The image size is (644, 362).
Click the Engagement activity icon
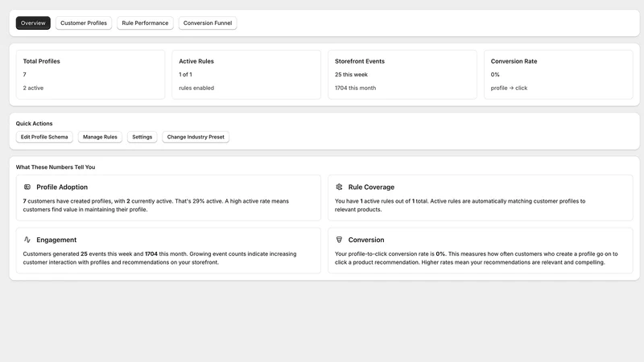point(27,240)
